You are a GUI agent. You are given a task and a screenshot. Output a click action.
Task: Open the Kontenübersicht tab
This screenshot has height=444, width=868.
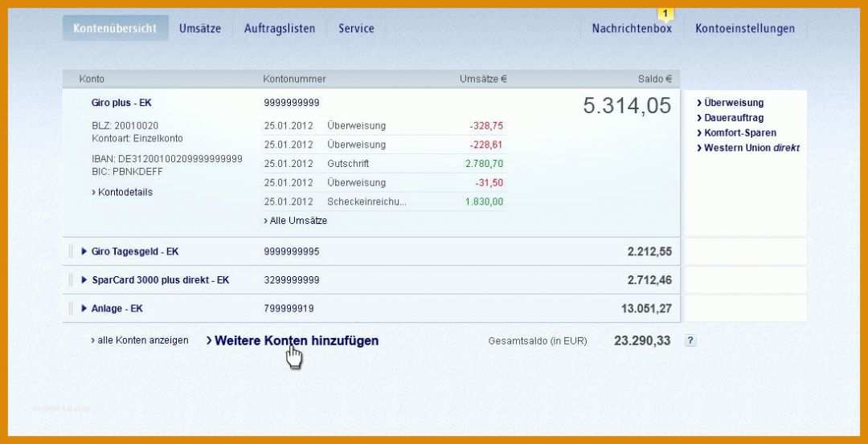[x=115, y=28]
